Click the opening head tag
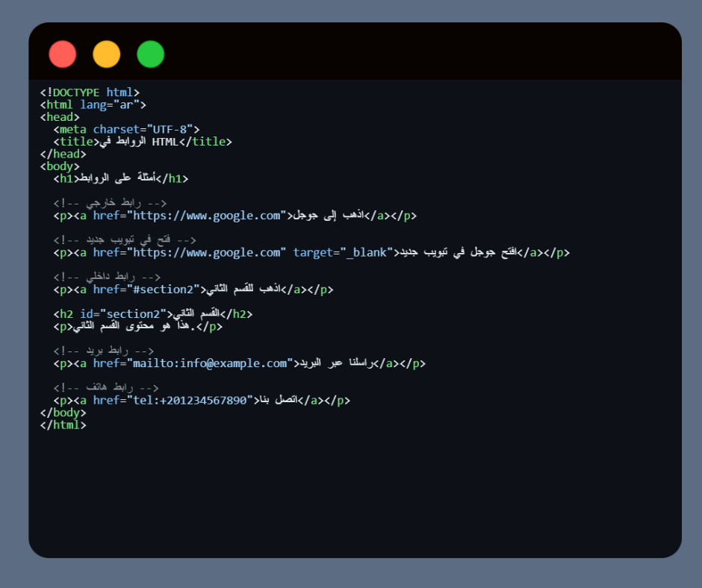Image resolution: width=702 pixels, height=588 pixels. [60, 117]
